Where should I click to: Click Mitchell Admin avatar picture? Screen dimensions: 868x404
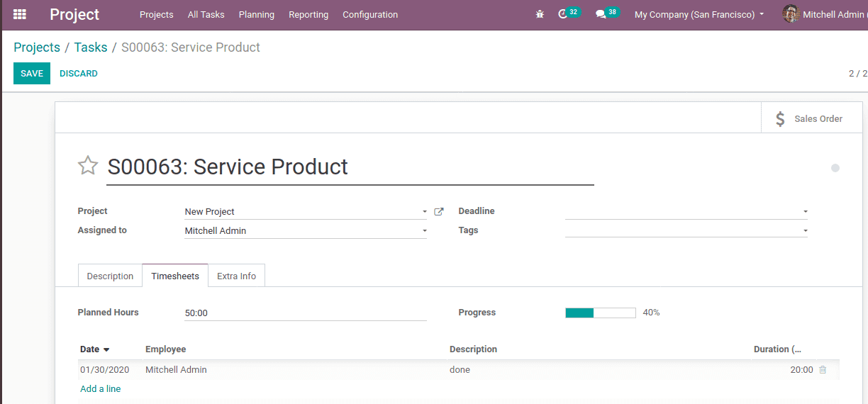pos(791,14)
